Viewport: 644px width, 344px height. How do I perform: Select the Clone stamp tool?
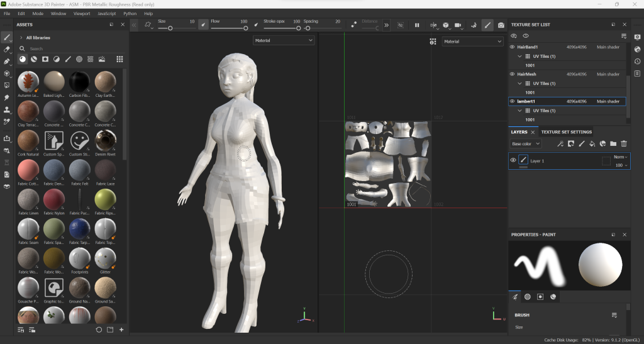tap(7, 109)
